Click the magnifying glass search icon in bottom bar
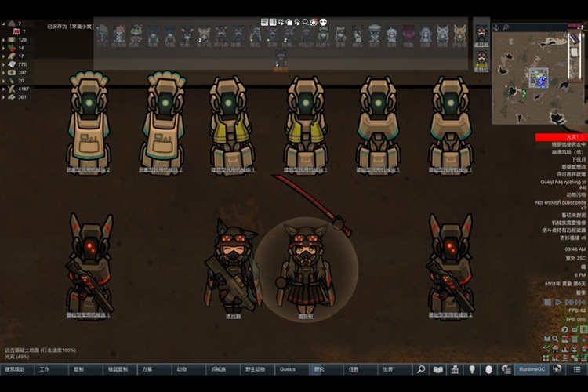The image size is (588, 392). 421,369
